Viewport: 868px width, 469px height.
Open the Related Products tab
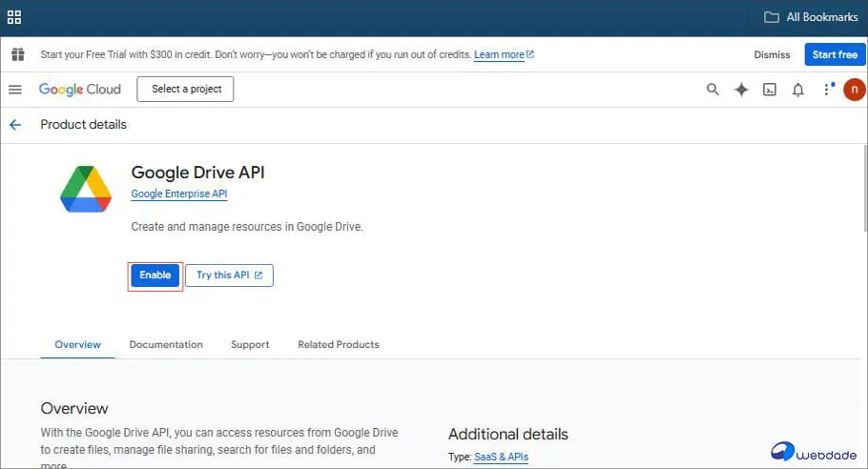[x=338, y=344]
